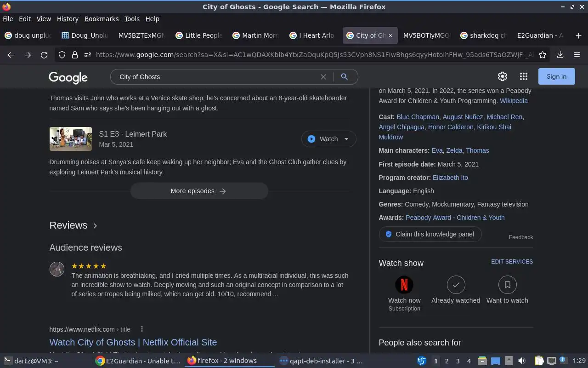Open Firefox downloads panel
This screenshot has height=368, width=588.
point(560,55)
